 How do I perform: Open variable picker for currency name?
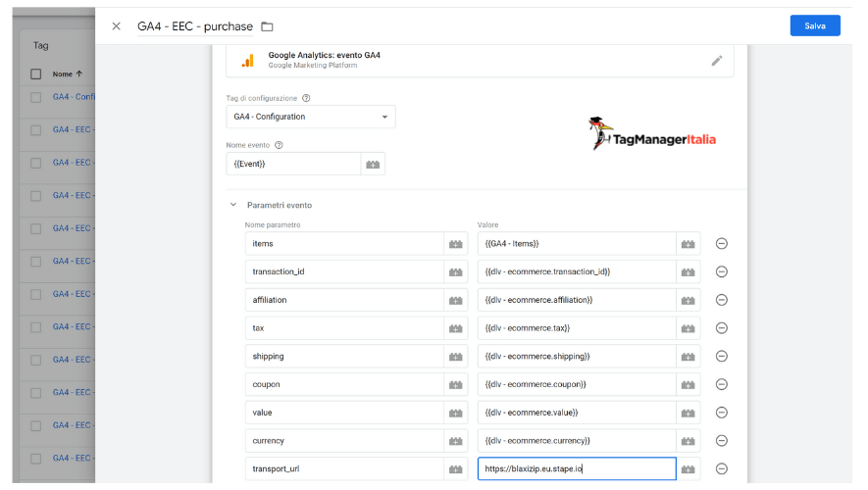click(x=456, y=441)
